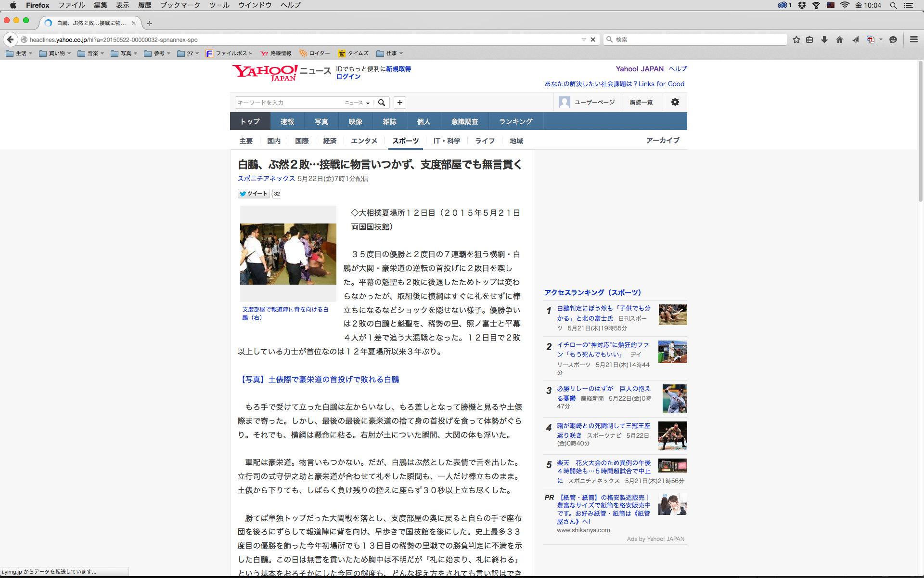Click the bookmark star icon
The width and height of the screenshot is (924, 578).
796,39
